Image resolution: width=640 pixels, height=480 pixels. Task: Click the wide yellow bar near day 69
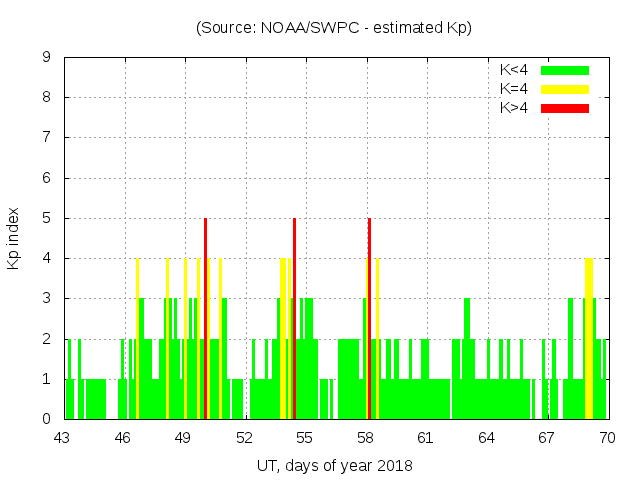(x=589, y=338)
